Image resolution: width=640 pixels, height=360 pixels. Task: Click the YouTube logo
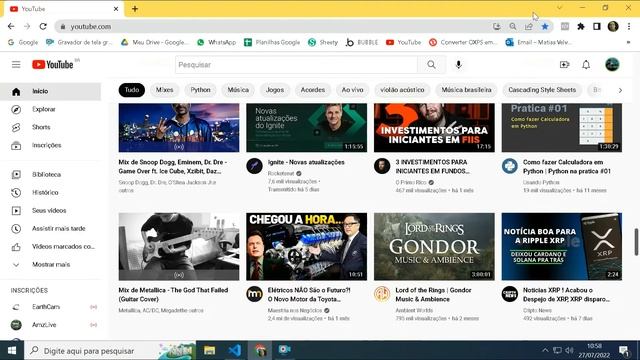[x=53, y=64]
